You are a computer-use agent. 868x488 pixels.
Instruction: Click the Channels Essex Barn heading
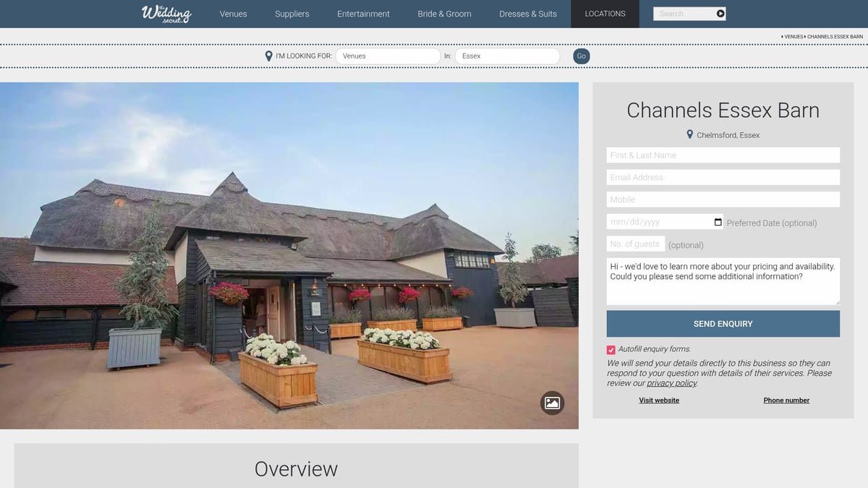[723, 110]
